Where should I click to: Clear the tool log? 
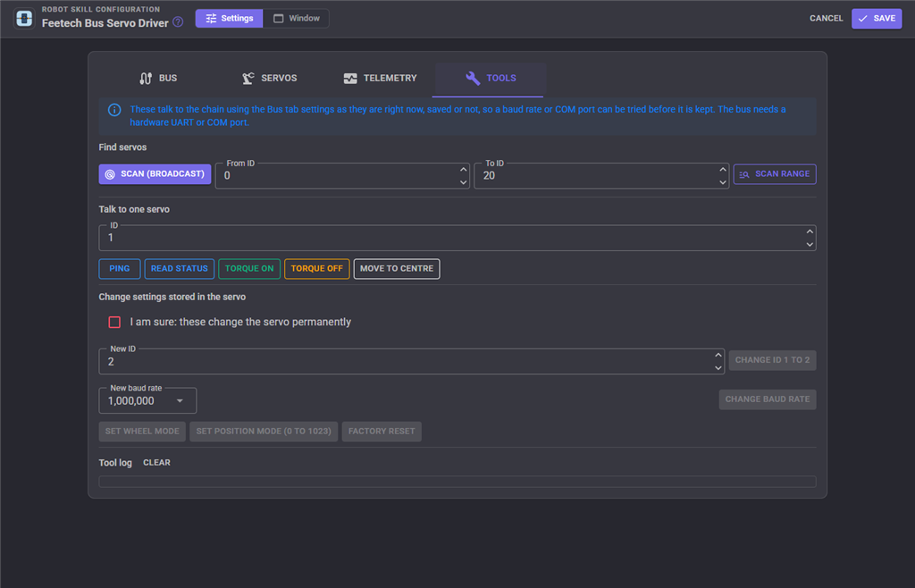tap(156, 463)
